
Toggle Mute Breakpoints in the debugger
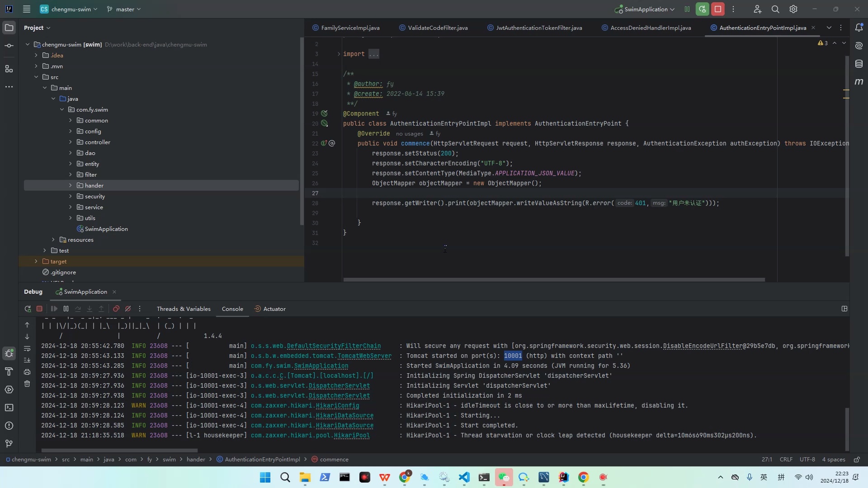[128, 309]
